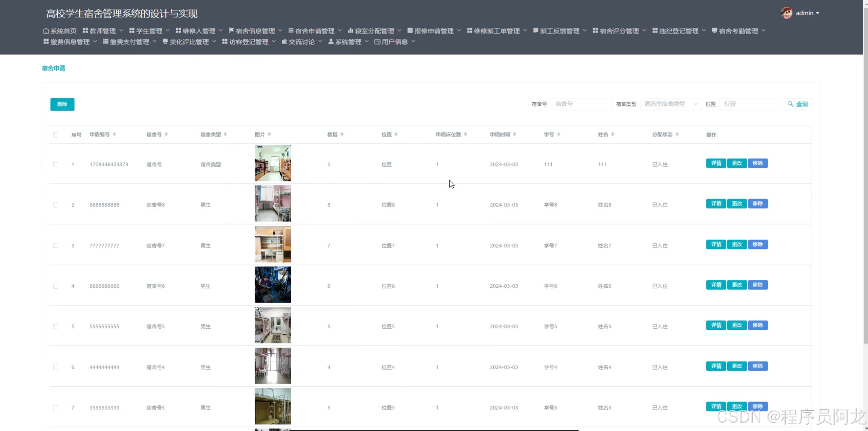
Task: Click the magnifier icon in 查询 button
Action: coord(790,104)
